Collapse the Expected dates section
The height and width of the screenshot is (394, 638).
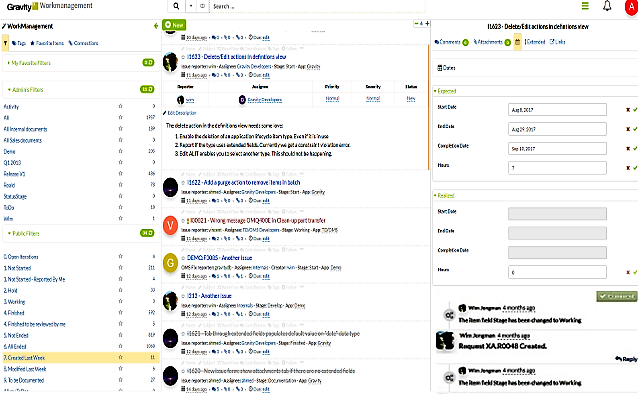coord(445,91)
